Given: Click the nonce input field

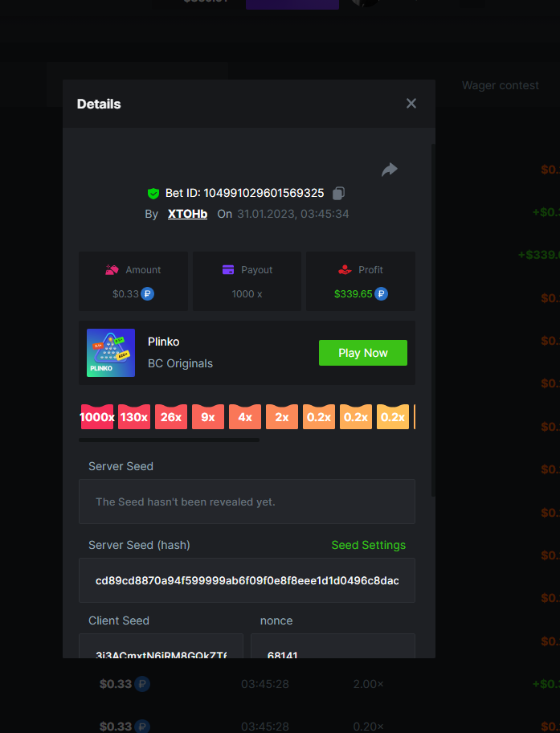Looking at the screenshot, I should pyautogui.click(x=333, y=651).
